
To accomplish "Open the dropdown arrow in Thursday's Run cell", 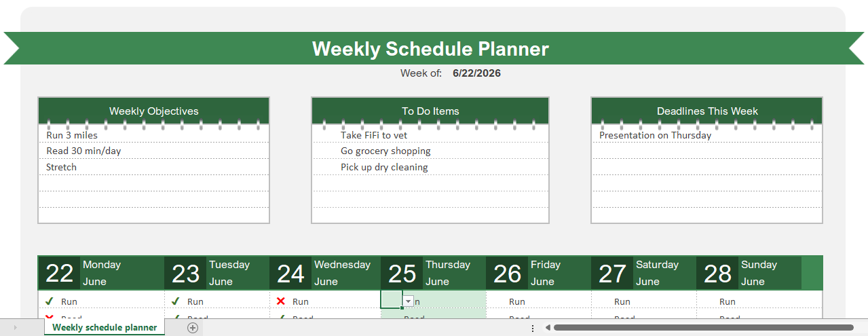I will point(408,301).
